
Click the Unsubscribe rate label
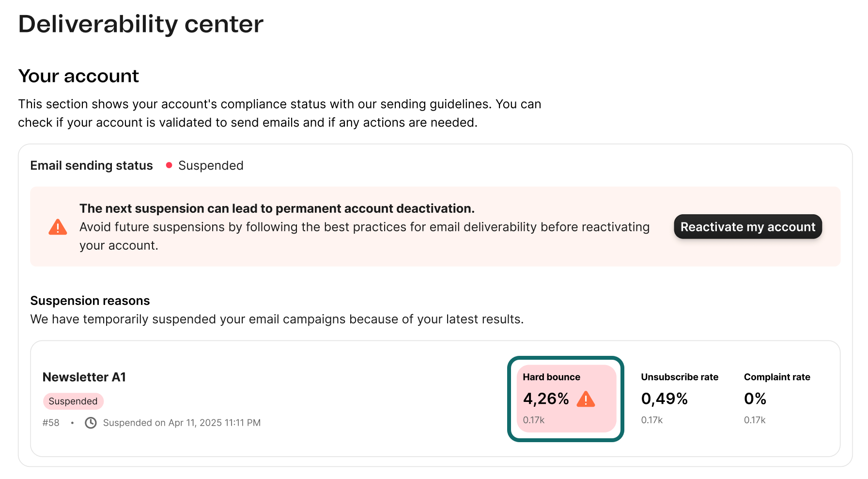pos(680,377)
